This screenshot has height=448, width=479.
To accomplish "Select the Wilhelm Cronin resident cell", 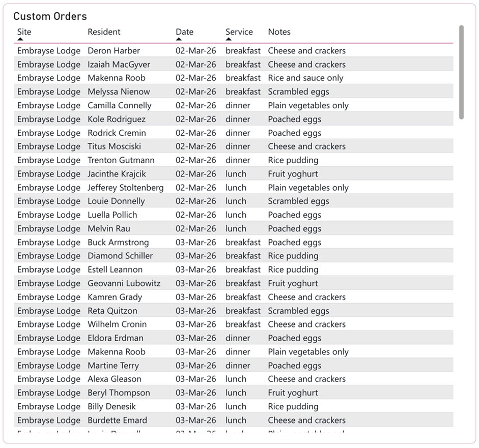I will click(x=117, y=324).
